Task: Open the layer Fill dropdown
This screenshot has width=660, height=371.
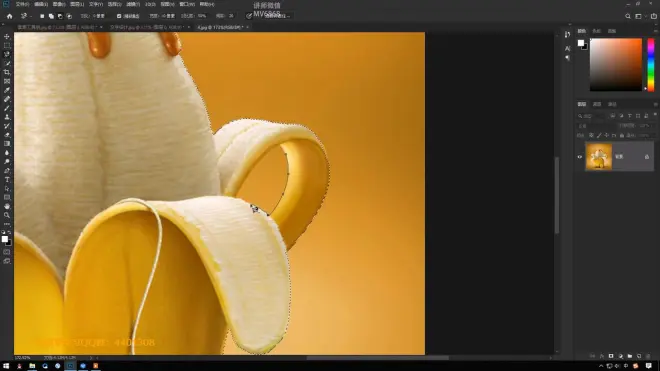Action: [644, 136]
